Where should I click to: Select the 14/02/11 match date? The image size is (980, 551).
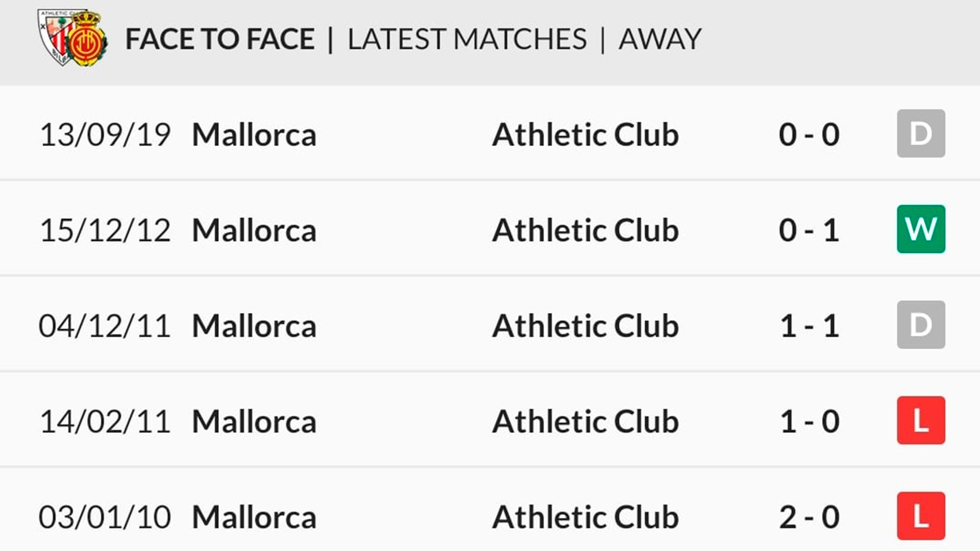105,422
